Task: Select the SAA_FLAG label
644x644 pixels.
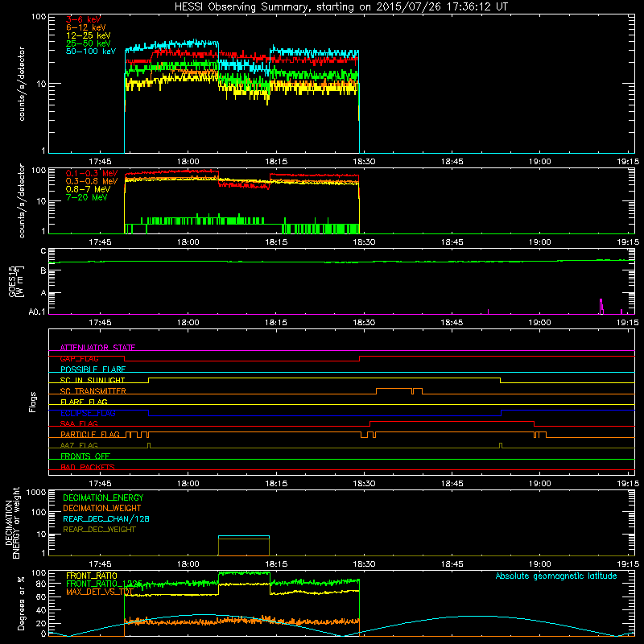Action: pos(79,423)
